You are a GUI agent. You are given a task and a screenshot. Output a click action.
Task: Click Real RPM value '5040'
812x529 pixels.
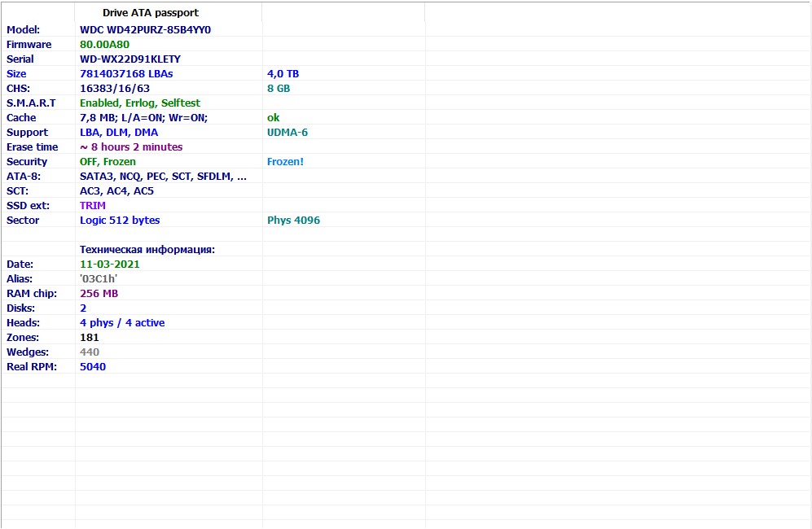(x=93, y=366)
